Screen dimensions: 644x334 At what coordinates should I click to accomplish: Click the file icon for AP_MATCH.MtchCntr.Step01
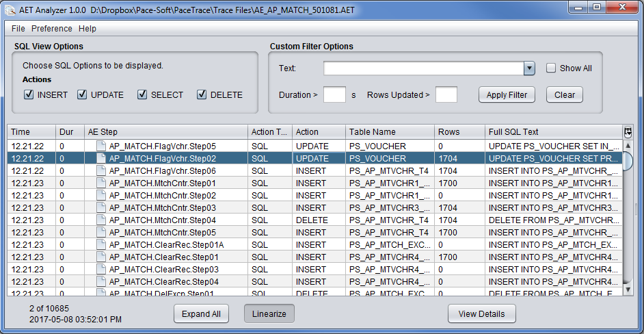pos(101,183)
